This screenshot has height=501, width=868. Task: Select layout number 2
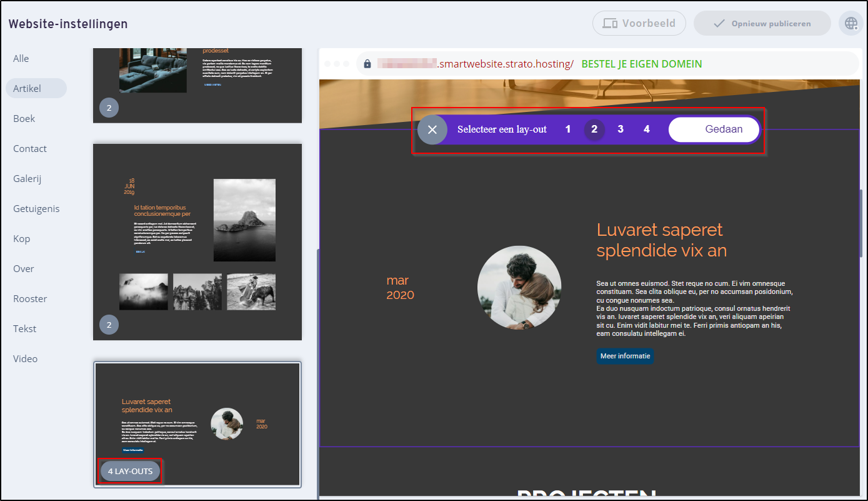tap(594, 129)
